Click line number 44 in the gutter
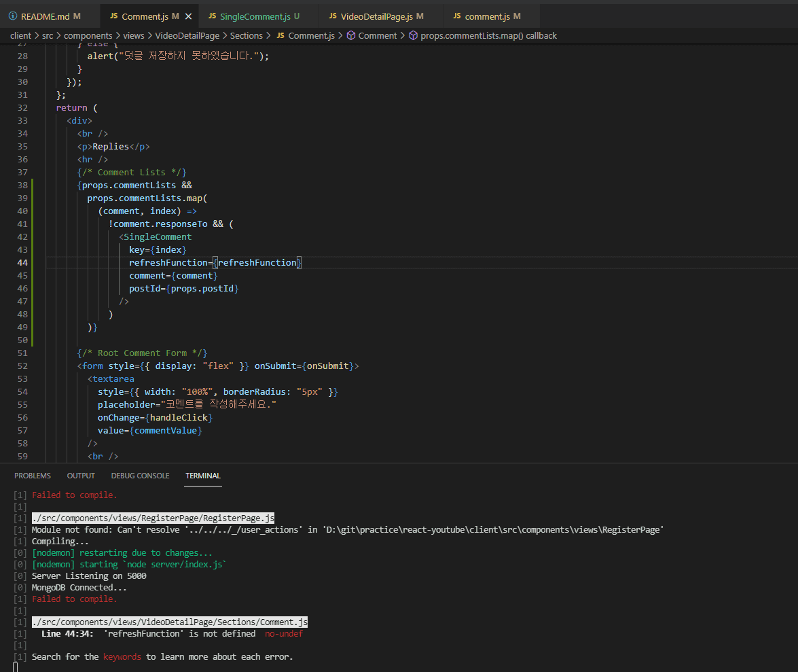Screen dimensions: 798x672 point(22,262)
